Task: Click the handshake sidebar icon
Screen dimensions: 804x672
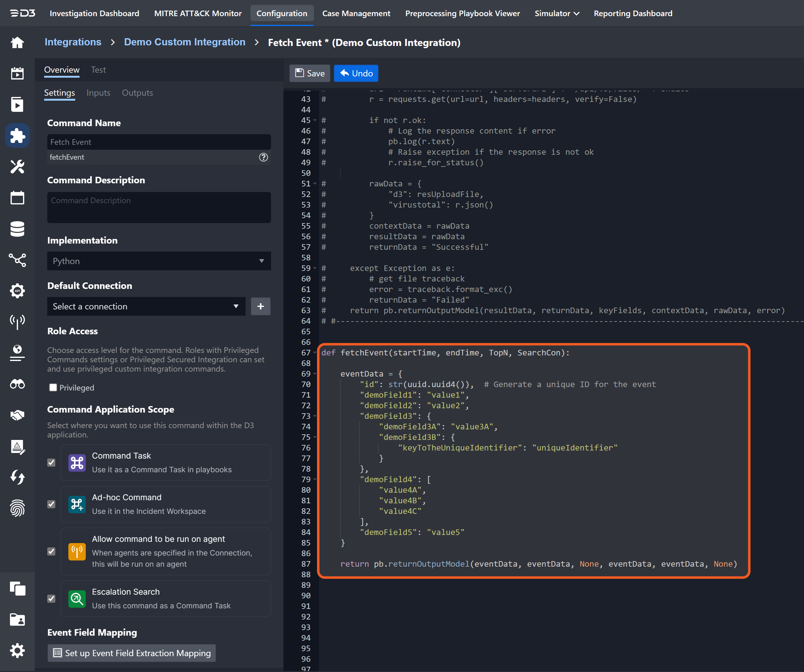Action: click(17, 415)
